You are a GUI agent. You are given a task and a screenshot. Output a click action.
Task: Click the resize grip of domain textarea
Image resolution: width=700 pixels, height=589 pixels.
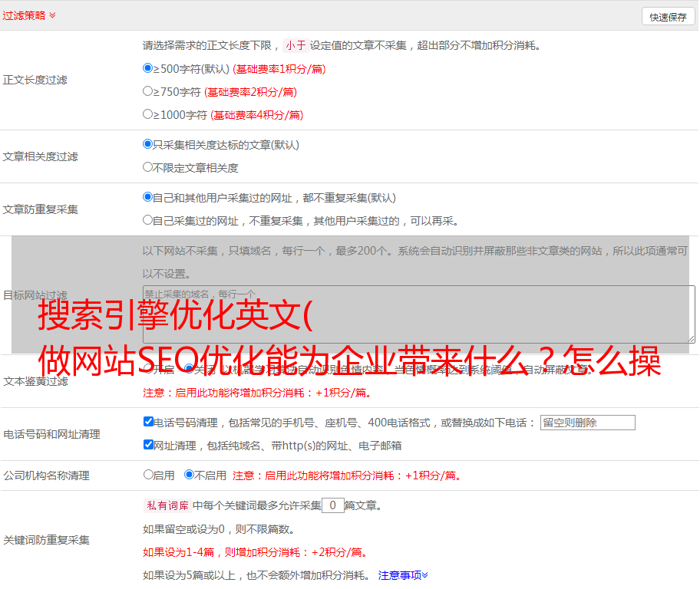(x=691, y=339)
